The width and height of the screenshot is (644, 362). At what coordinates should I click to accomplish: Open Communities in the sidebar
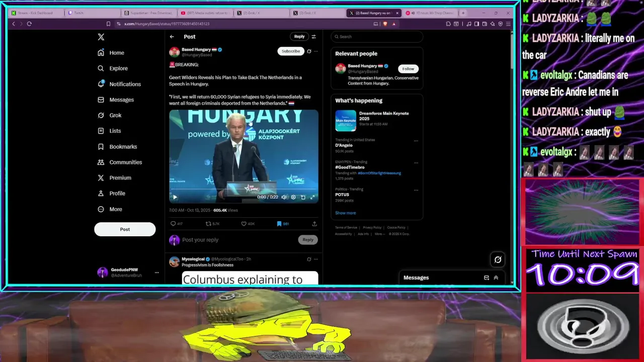[119, 162]
